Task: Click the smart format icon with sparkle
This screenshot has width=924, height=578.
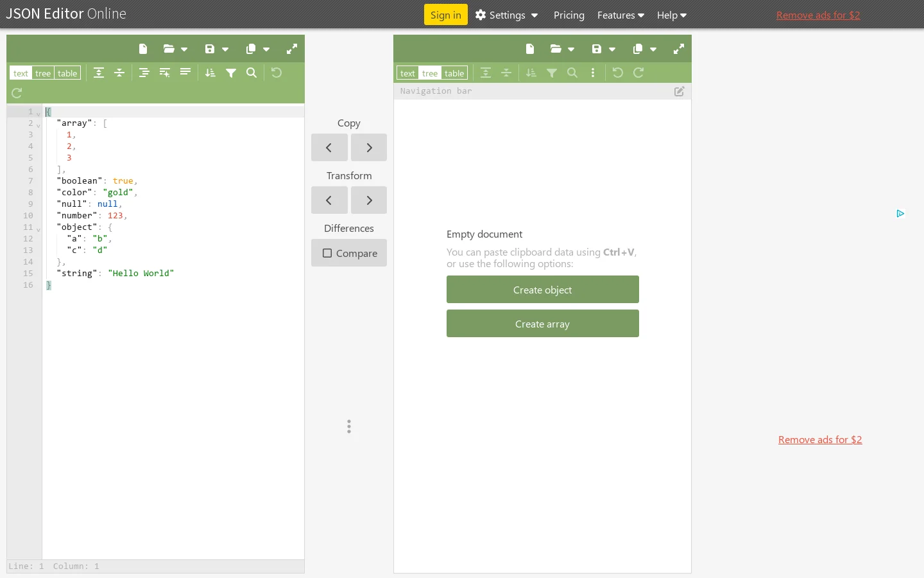Action: 165,73
